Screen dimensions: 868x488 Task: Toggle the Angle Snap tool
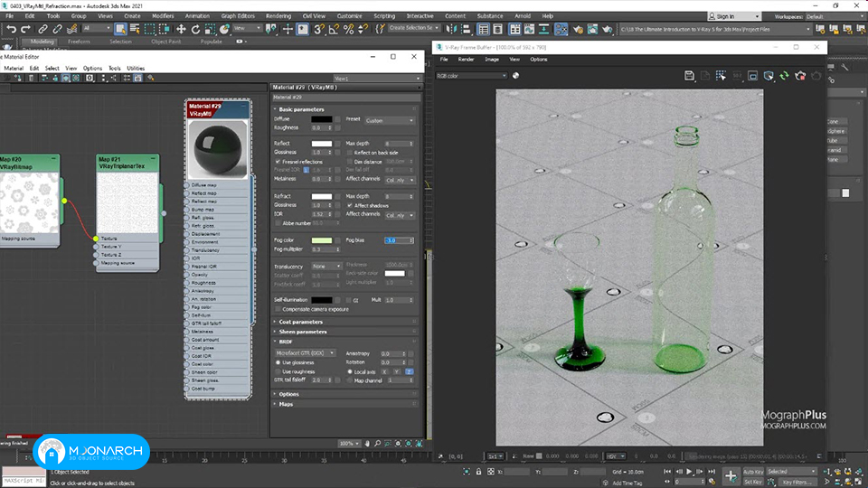(334, 29)
